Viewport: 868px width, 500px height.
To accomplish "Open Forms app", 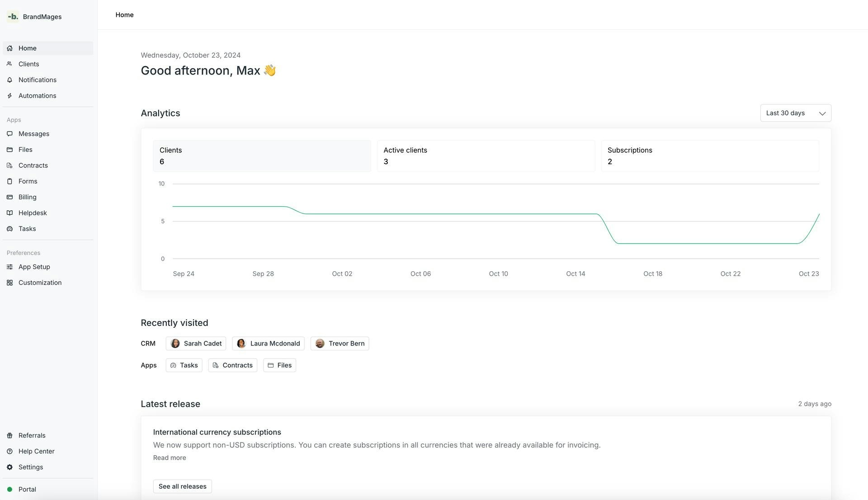I will (x=48, y=181).
